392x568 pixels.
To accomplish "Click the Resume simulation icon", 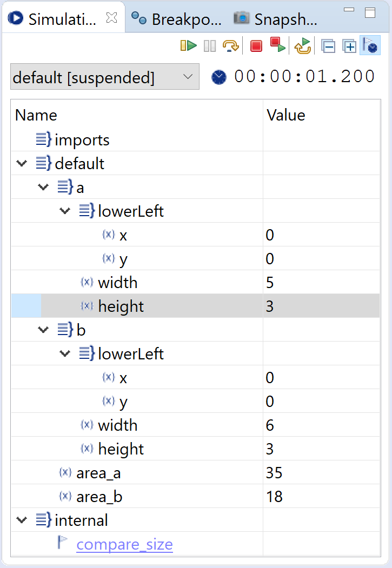I will 188,46.
